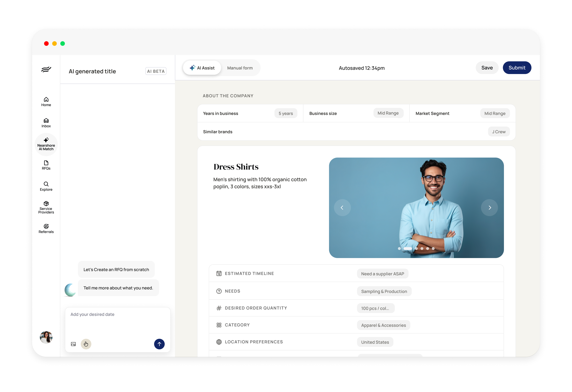The height and width of the screenshot is (392, 572).
Task: Show previous image in Dress Shirts carousel
Action: tap(342, 208)
